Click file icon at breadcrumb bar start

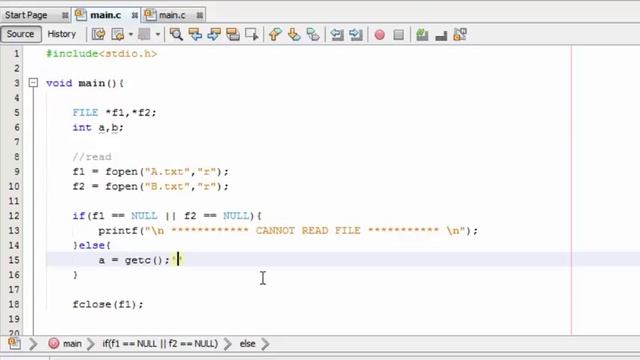tap(14, 344)
